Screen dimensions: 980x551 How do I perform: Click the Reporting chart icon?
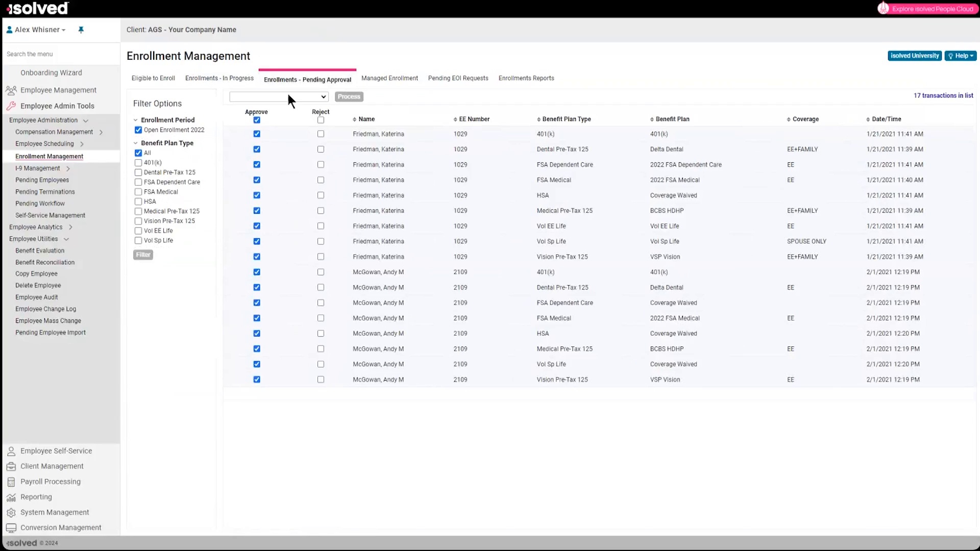click(11, 497)
